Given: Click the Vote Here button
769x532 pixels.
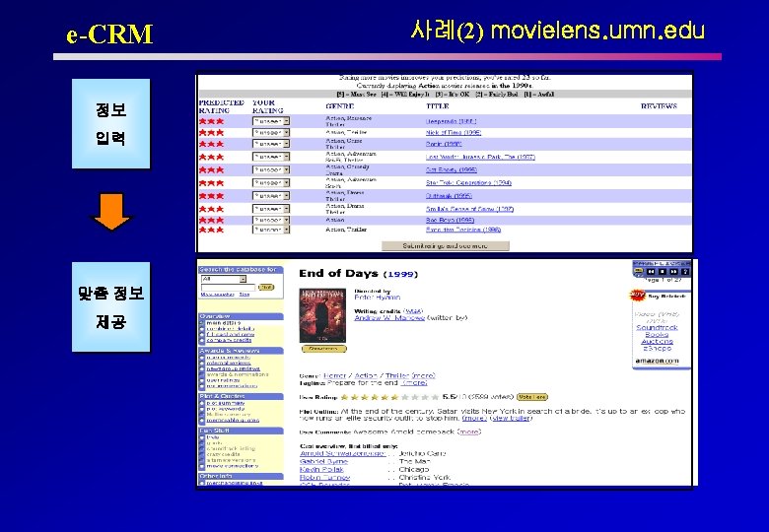Looking at the screenshot, I should 532,397.
